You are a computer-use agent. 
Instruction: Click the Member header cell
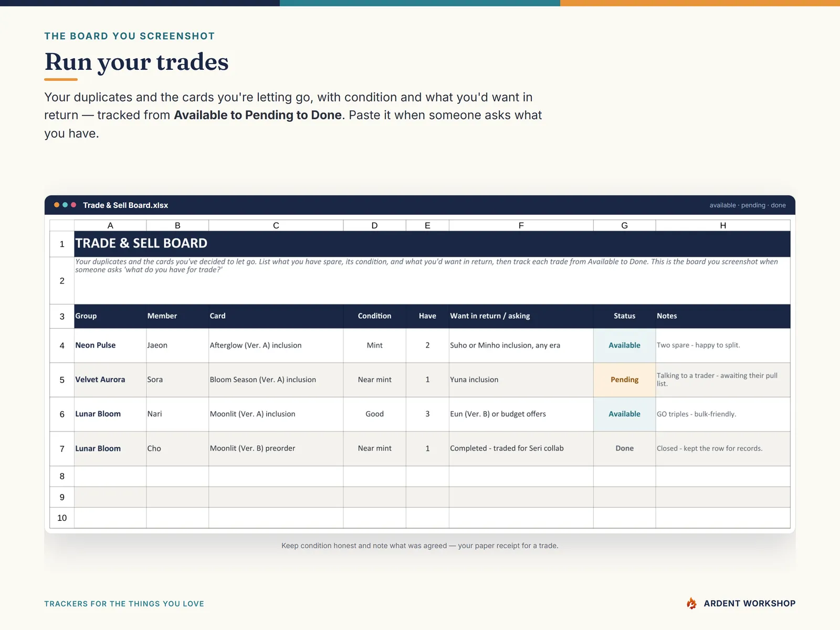[x=177, y=316]
